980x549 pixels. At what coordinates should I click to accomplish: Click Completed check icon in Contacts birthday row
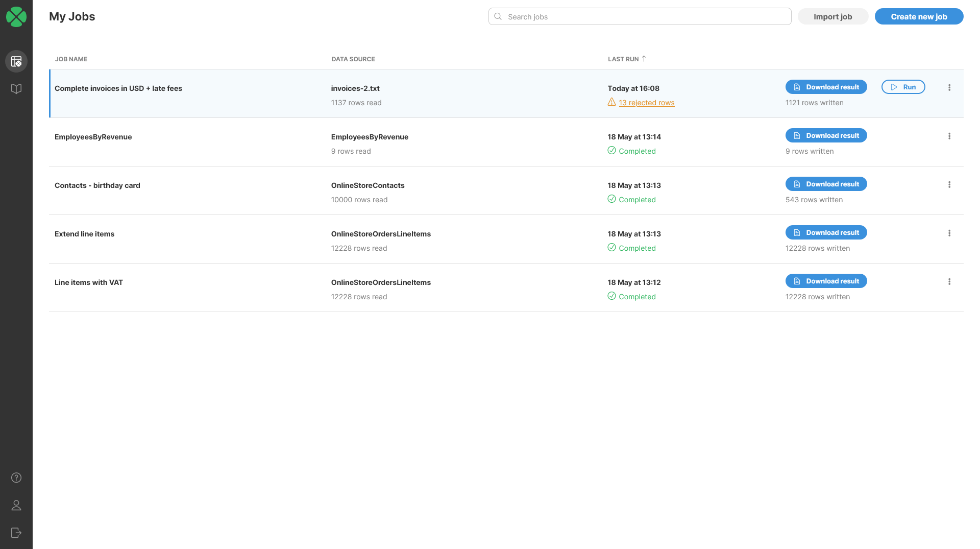click(x=611, y=199)
